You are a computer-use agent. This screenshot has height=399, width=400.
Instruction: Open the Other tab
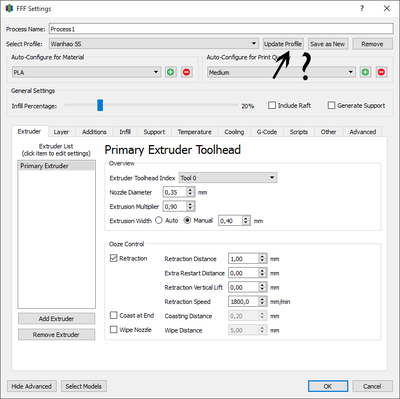tap(328, 132)
